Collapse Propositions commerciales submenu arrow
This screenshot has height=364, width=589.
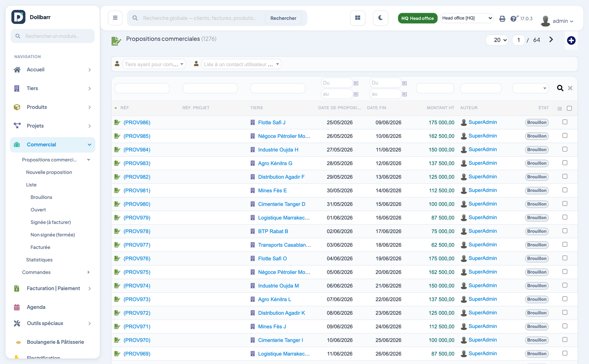pyautogui.click(x=89, y=160)
